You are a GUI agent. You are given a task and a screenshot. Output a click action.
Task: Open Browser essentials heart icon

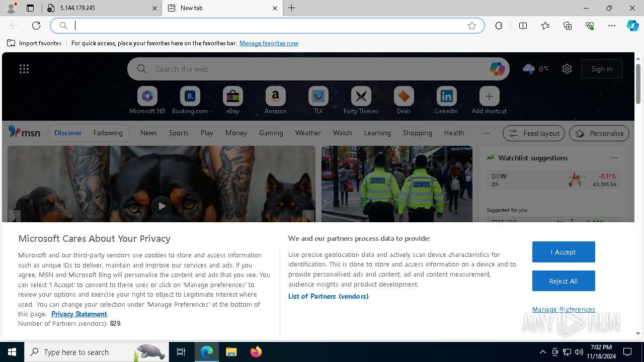pyautogui.click(x=590, y=26)
